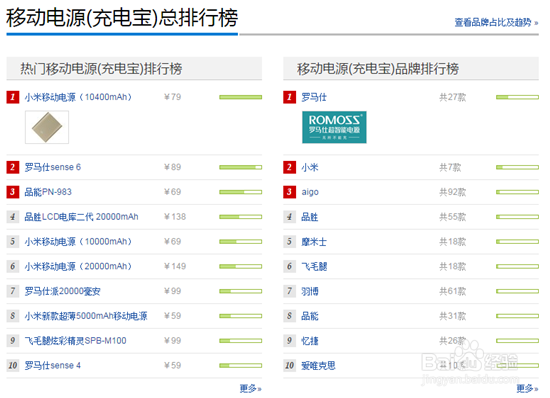The height and width of the screenshot is (398, 550).
Task: Click rank 2 badge beside 罗马仕sense 6
Action: tap(13, 167)
